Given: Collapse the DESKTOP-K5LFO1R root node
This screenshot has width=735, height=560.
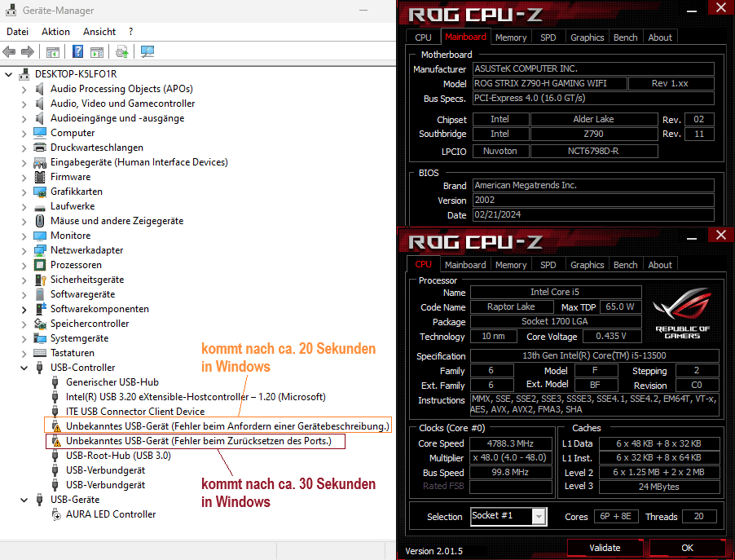Looking at the screenshot, I should click(8, 74).
